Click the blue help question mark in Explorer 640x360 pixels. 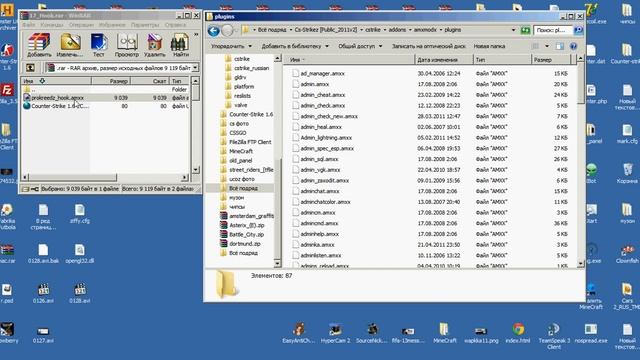coord(573,46)
